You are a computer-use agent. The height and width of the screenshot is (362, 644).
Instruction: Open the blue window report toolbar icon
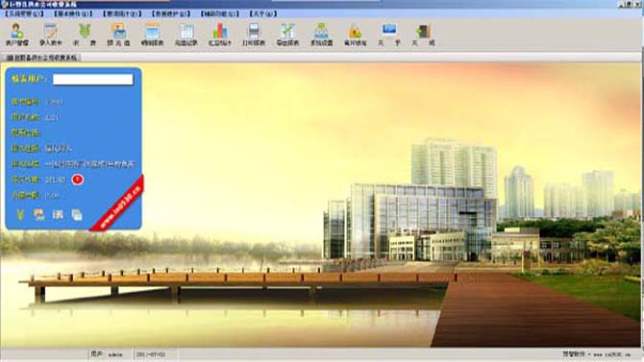pyautogui.click(x=152, y=35)
